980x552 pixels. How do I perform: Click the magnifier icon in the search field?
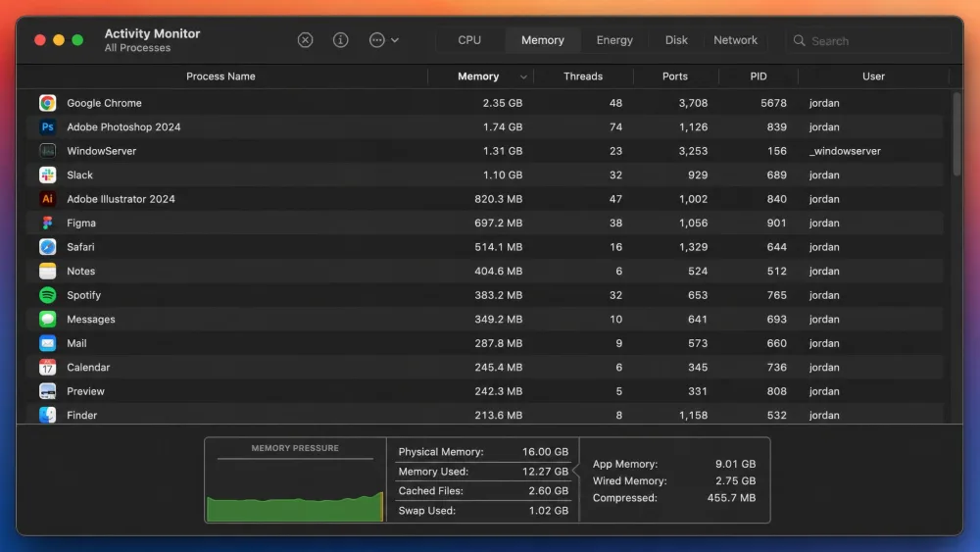click(799, 40)
